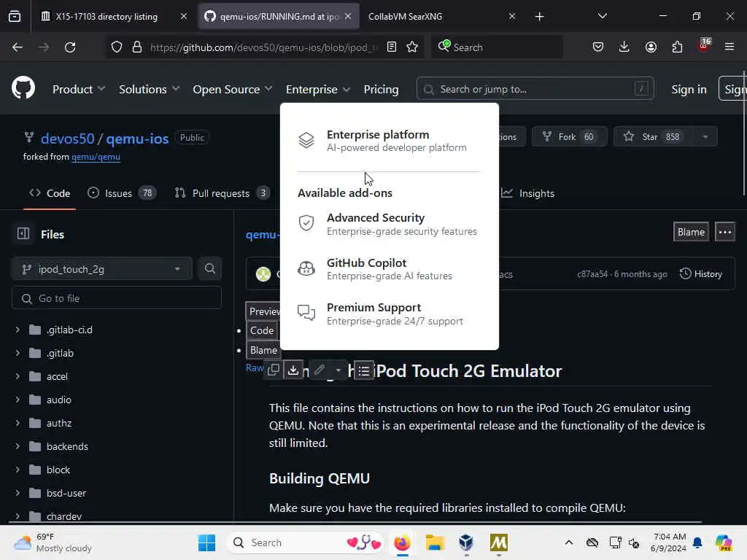Reload the page in Firefox
This screenshot has height=560, width=747.
click(x=70, y=47)
